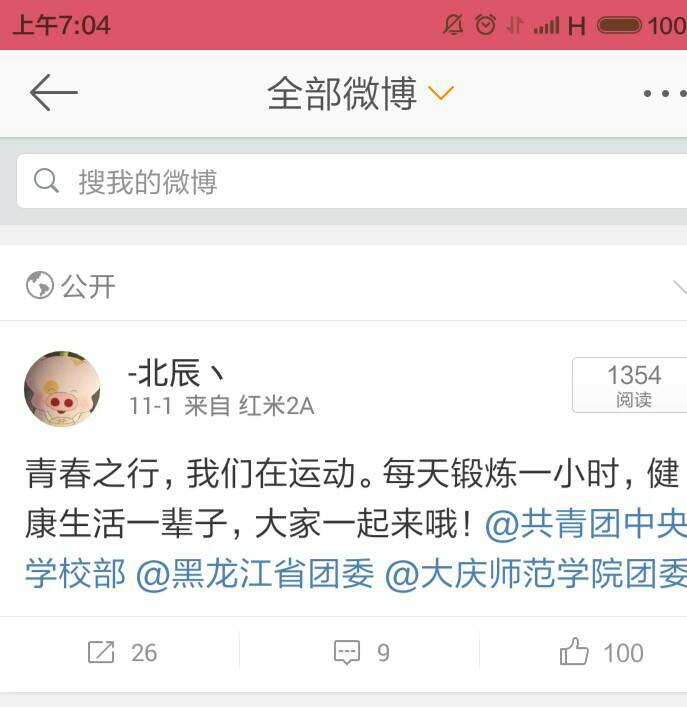Tap the 1354 阅读 read-count button
The width and height of the screenshot is (687, 707).
630,385
